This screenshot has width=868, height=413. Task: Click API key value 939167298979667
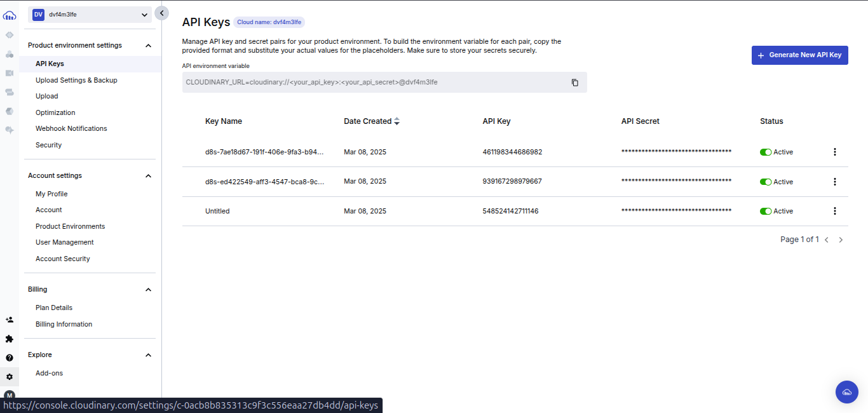(512, 181)
